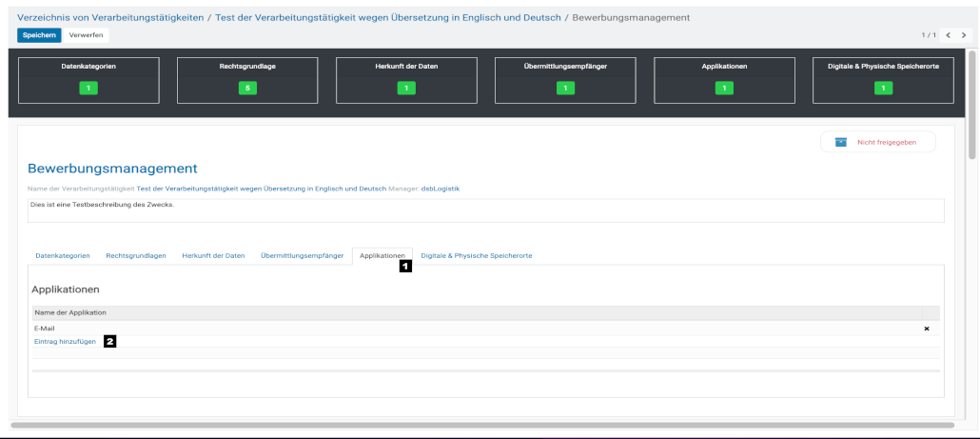
Task: Click the green counter badge under Datenkategorien
Action: pyautogui.click(x=88, y=89)
